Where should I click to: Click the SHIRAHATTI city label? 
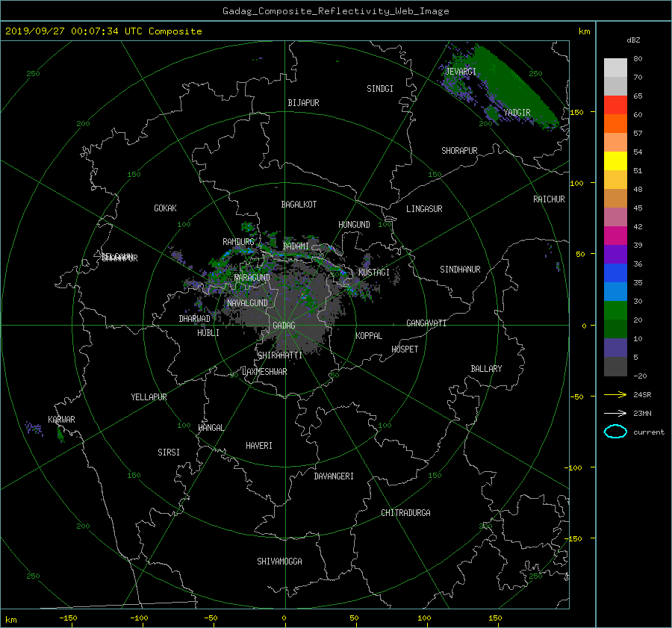280,355
